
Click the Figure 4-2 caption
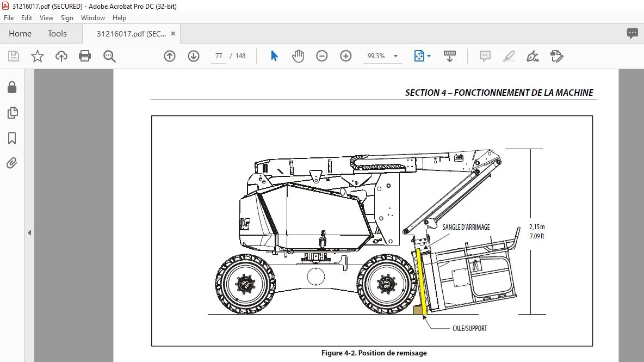point(374,353)
